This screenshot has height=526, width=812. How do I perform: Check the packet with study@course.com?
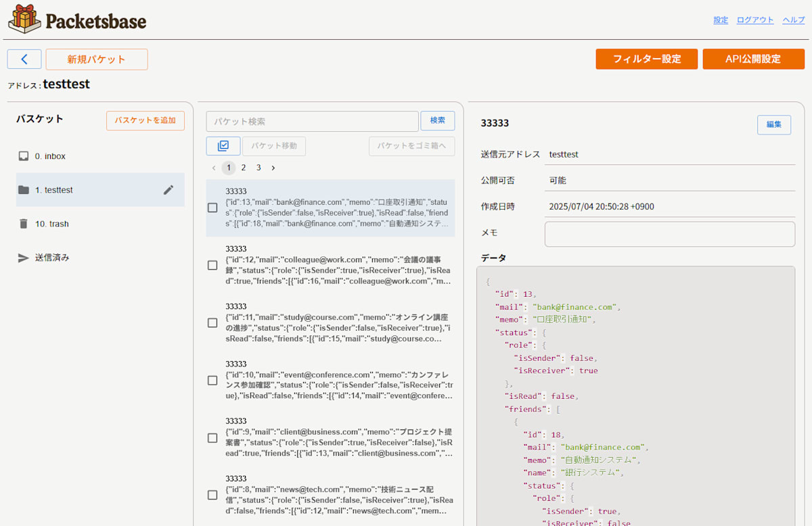pos(212,322)
